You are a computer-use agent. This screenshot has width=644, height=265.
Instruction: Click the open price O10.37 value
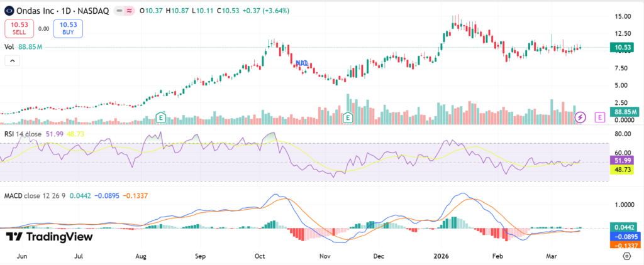152,11
